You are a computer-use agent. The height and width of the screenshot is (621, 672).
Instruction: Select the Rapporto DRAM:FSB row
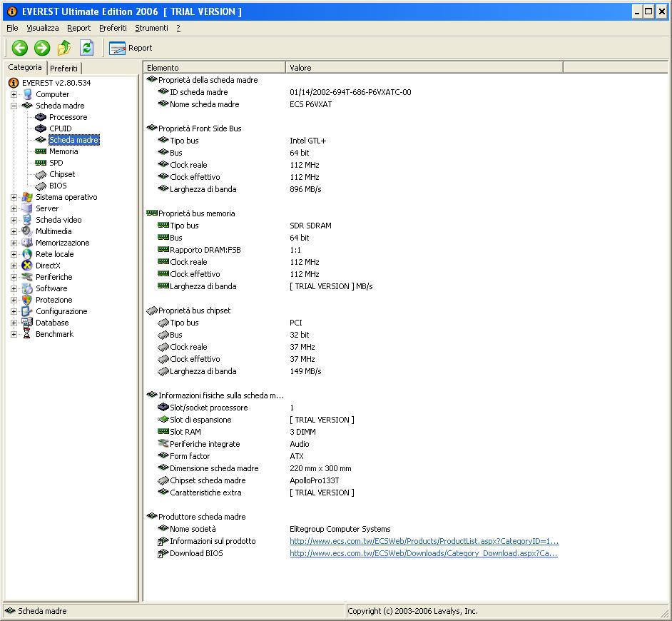[x=205, y=250]
